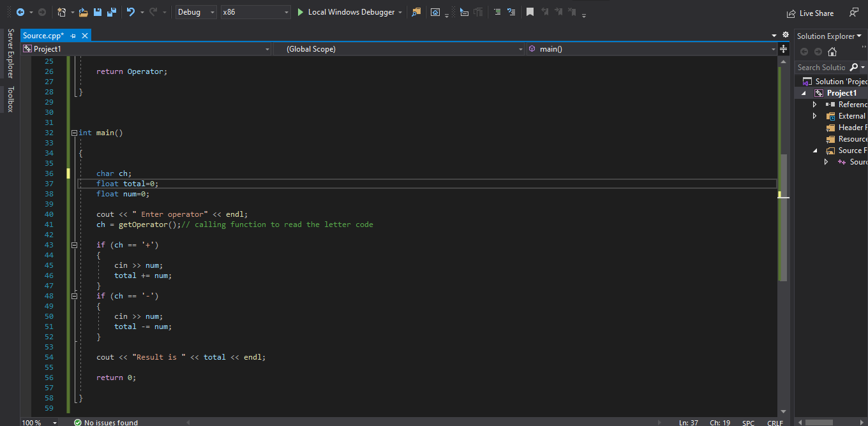This screenshot has width=868, height=426.
Task: Click the SPC indentation indicator
Action: coord(748,422)
